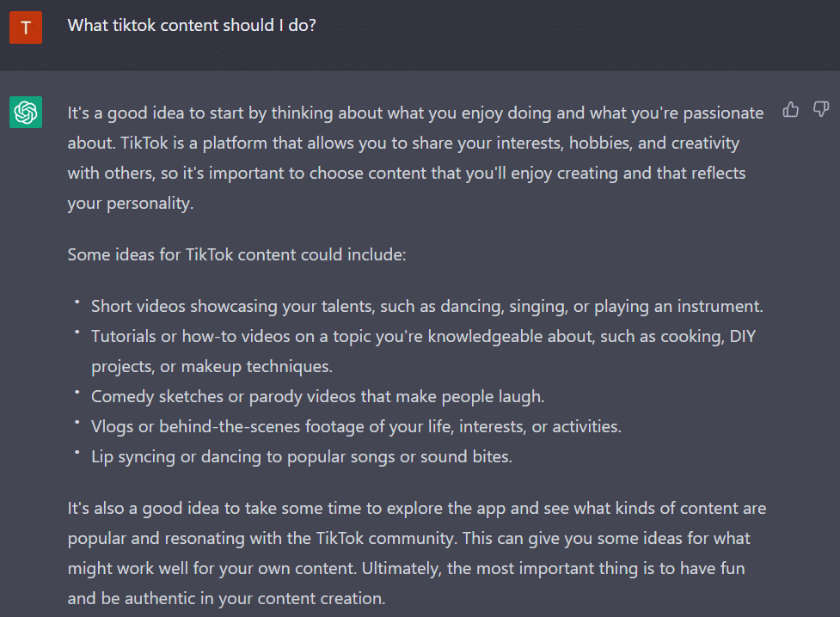Viewport: 840px width, 617px height.
Task: Select the user prompt about tiktok content
Action: [192, 26]
